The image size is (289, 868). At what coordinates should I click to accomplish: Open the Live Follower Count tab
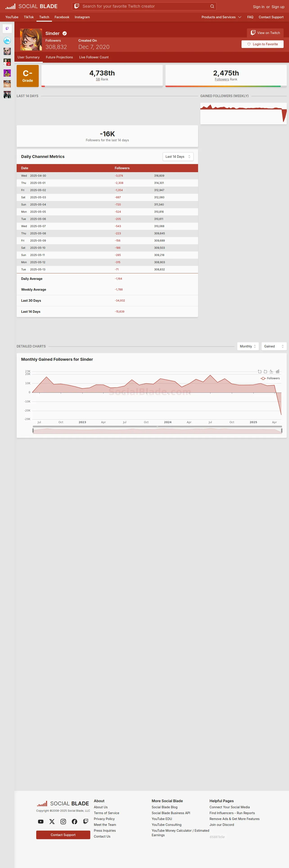tap(94, 57)
